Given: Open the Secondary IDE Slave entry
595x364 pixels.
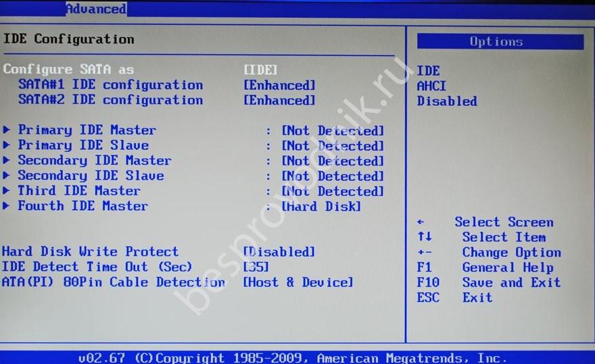Looking at the screenshot, I should [x=90, y=176].
